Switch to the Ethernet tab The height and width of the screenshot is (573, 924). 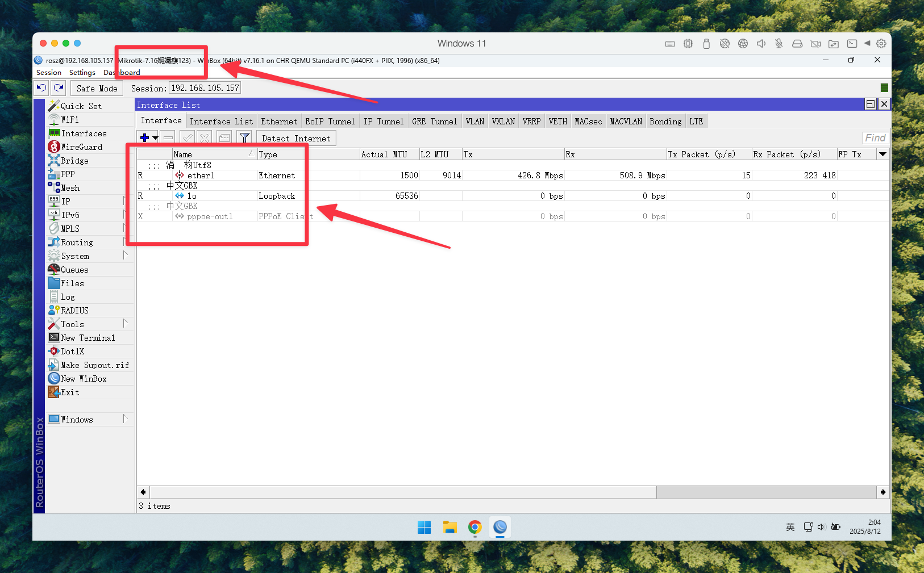click(x=279, y=122)
